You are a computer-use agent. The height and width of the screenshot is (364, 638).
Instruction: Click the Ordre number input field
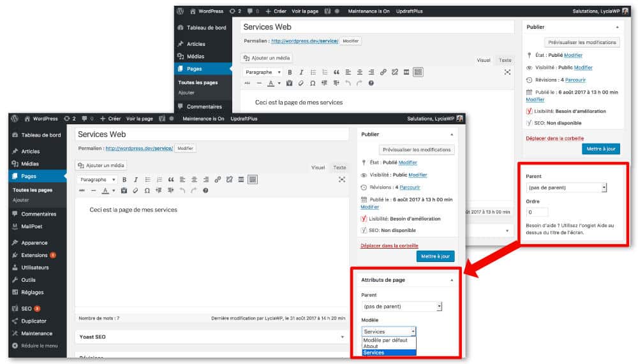[x=537, y=213]
